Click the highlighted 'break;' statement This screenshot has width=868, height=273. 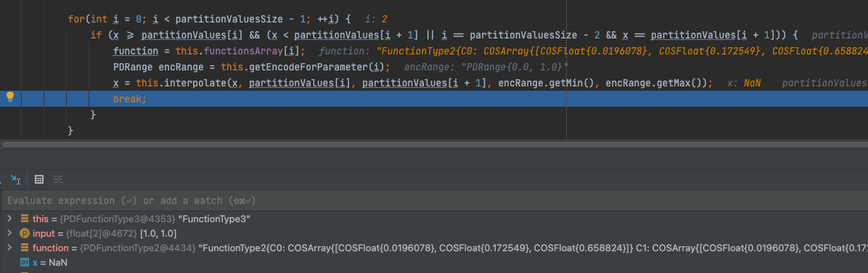pyautogui.click(x=130, y=99)
